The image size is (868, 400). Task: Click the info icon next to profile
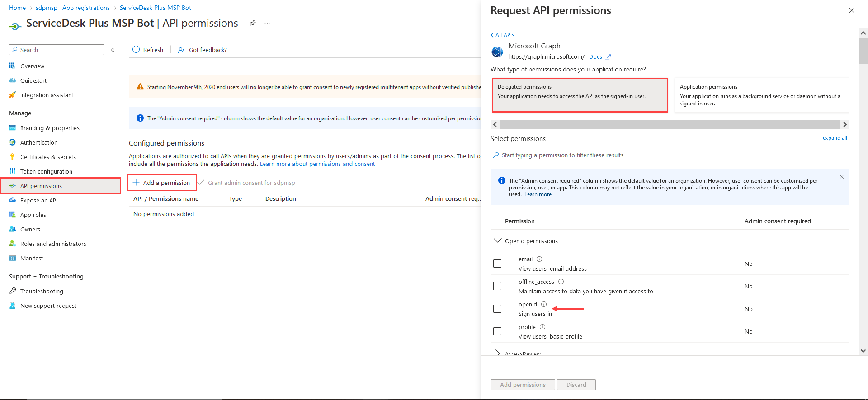click(x=542, y=327)
